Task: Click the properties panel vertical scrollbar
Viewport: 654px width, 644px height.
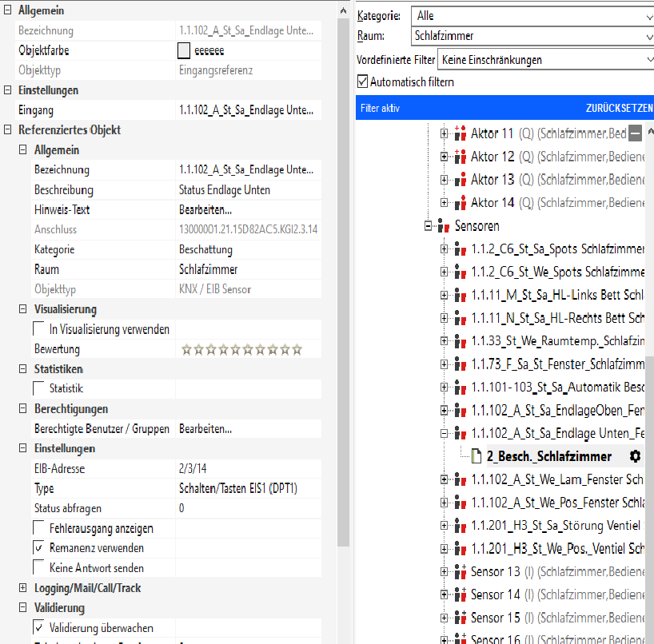Action: tap(343, 281)
